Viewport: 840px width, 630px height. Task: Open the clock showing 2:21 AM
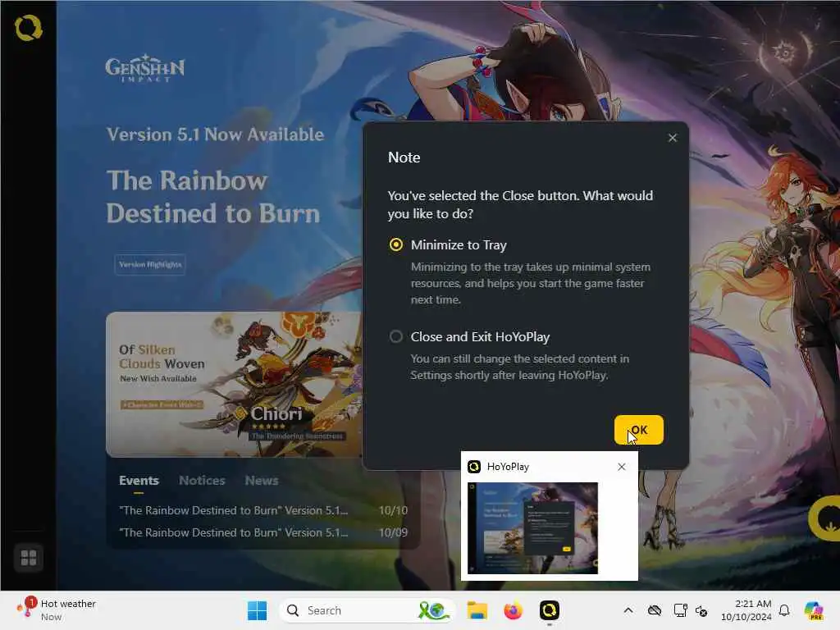tap(746, 610)
